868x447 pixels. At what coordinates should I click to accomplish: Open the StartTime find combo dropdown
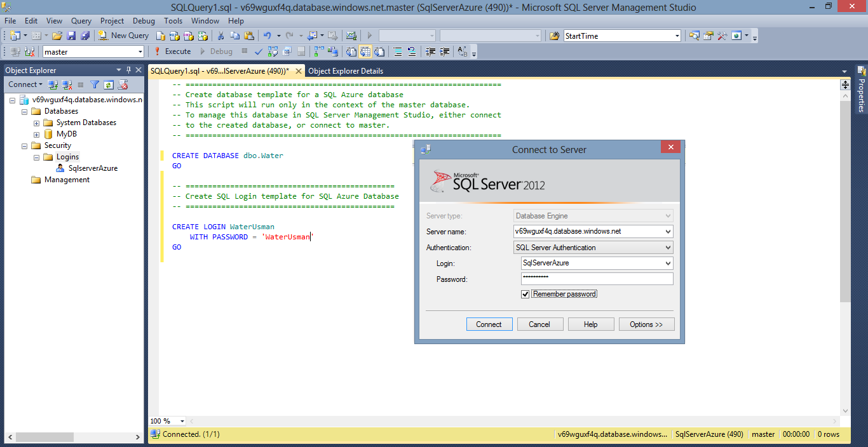click(x=677, y=36)
